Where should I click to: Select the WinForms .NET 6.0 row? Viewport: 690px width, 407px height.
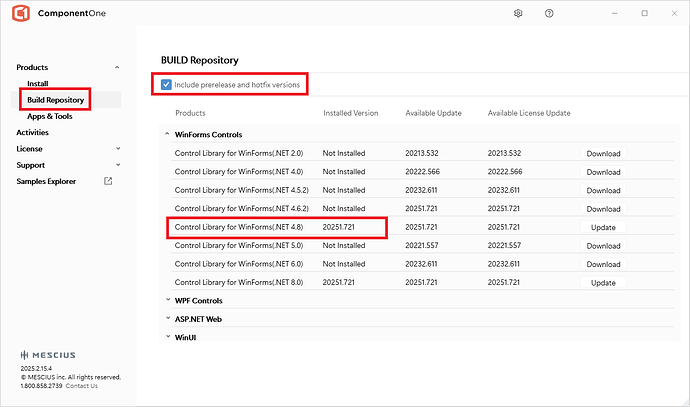tap(240, 265)
